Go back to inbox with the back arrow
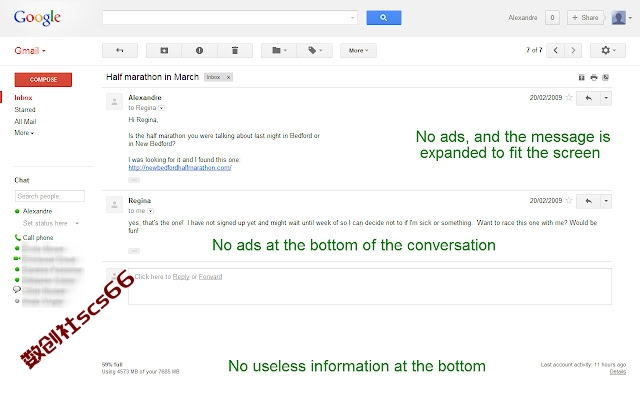Viewport: 640px width, 400px height. (x=120, y=51)
